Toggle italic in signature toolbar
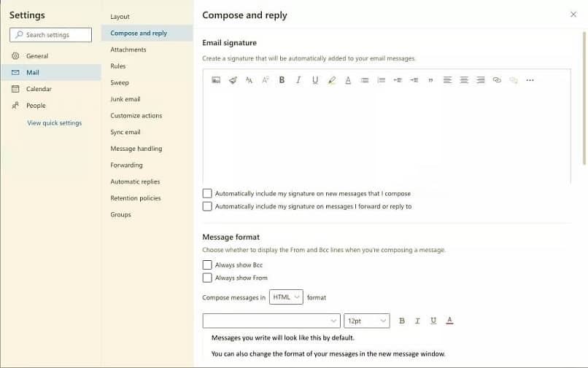 298,80
